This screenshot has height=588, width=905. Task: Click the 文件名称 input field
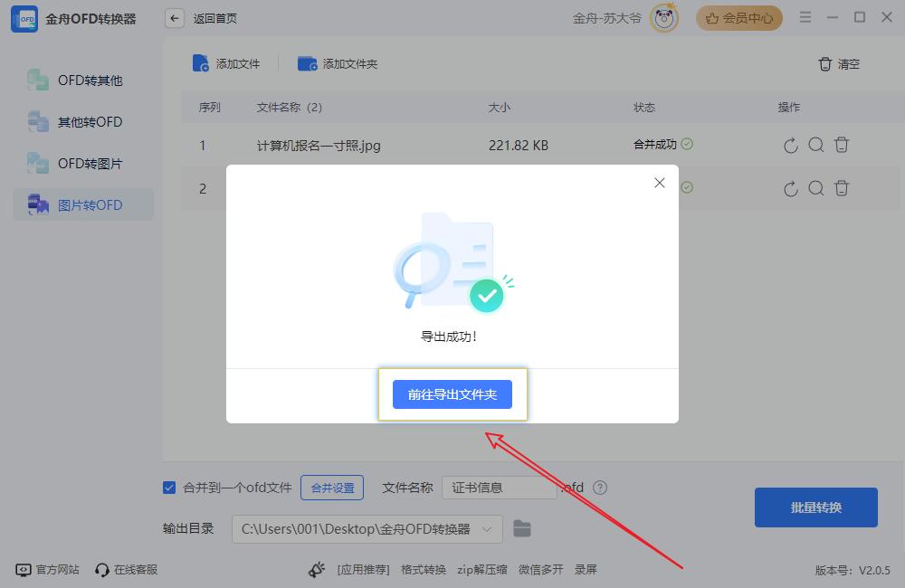click(499, 488)
